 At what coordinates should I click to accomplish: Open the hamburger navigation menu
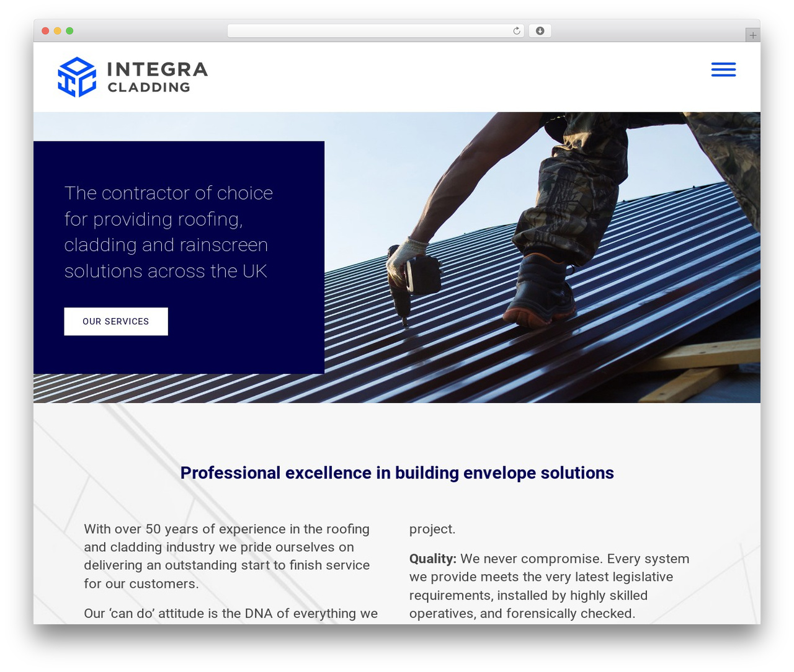coord(723,69)
